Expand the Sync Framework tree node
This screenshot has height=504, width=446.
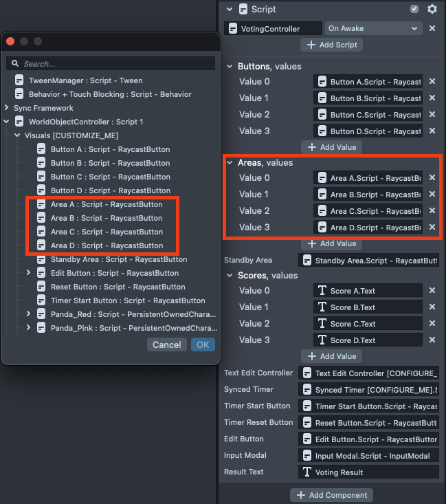click(6, 108)
